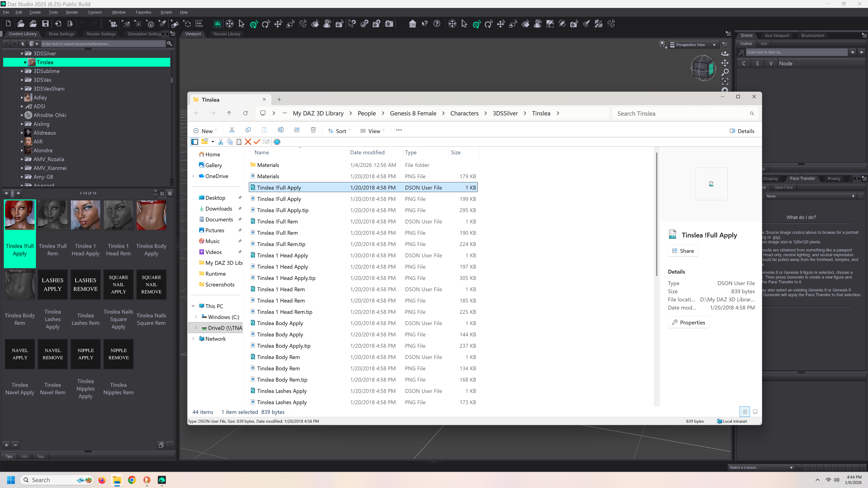The image size is (868, 488).
Task: Switch to large thumbnails view in status bar
Action: coord(755,412)
